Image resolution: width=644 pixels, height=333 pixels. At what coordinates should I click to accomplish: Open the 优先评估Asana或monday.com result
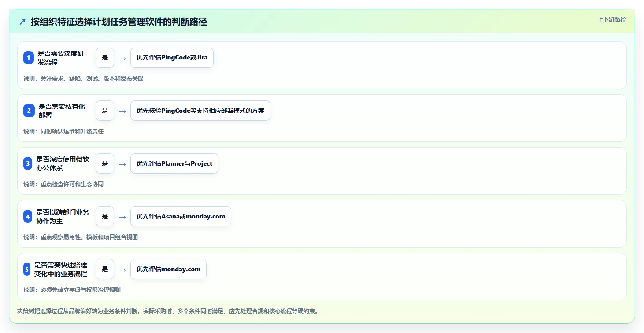[181, 216]
